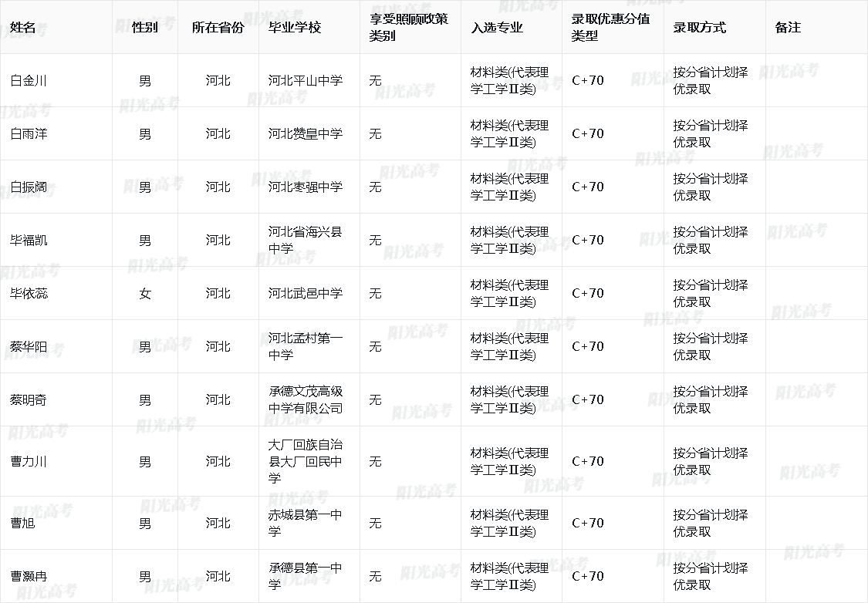Click the C+70 value in 曹灏冉's row
Image resolution: width=868 pixels, height=603 pixels.
pyautogui.click(x=588, y=576)
